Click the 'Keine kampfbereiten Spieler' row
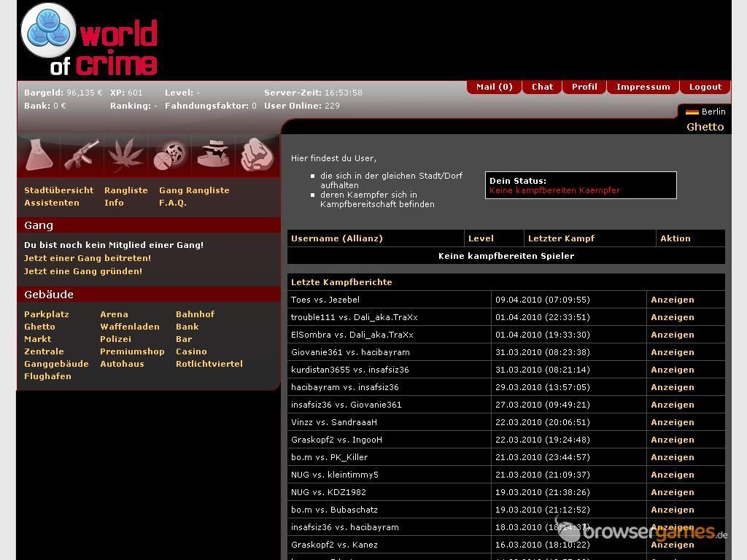Screen dimensions: 747x560 click(506, 256)
